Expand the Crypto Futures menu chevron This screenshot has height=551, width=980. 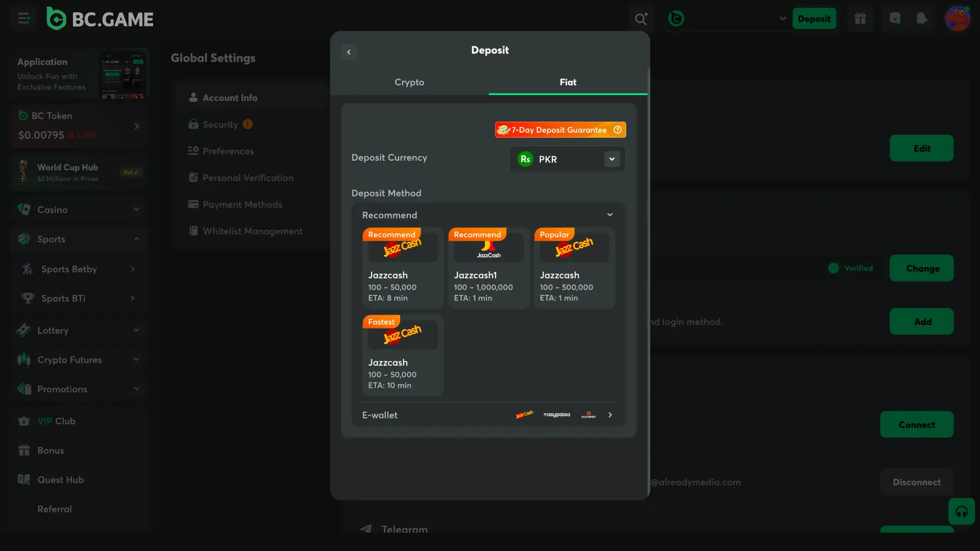136,360
